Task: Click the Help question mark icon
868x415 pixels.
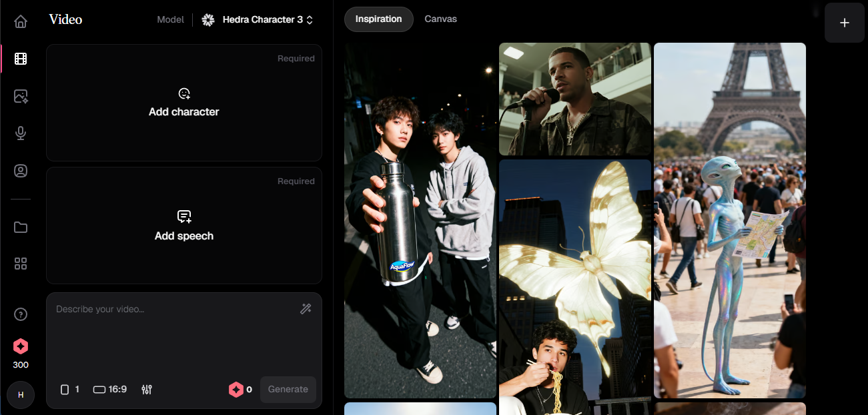Action: coord(21,314)
